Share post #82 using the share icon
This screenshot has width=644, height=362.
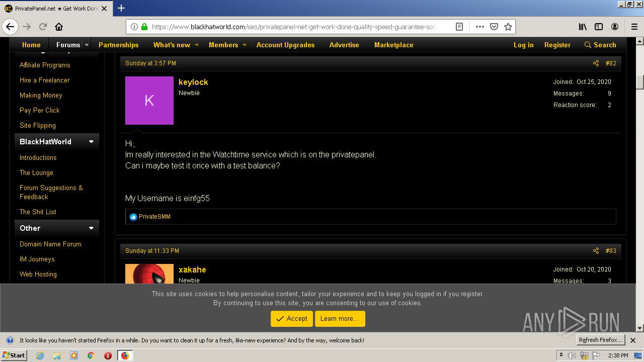coord(596,63)
